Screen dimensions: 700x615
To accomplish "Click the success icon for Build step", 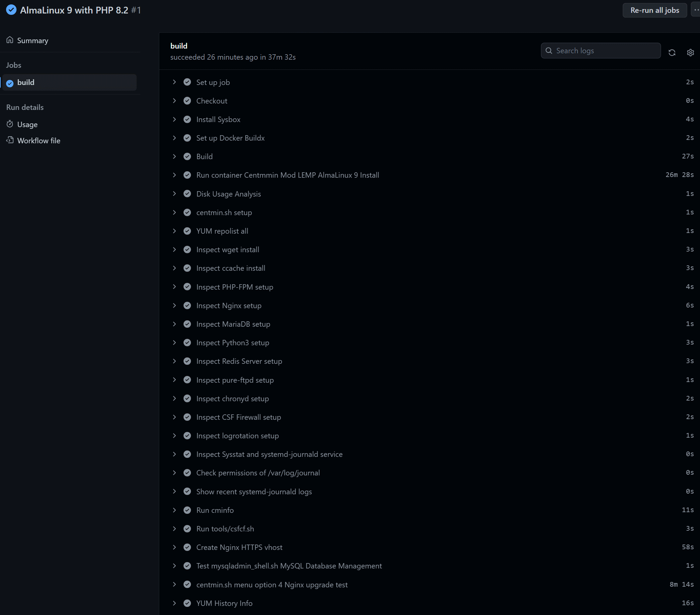I will pos(187,156).
